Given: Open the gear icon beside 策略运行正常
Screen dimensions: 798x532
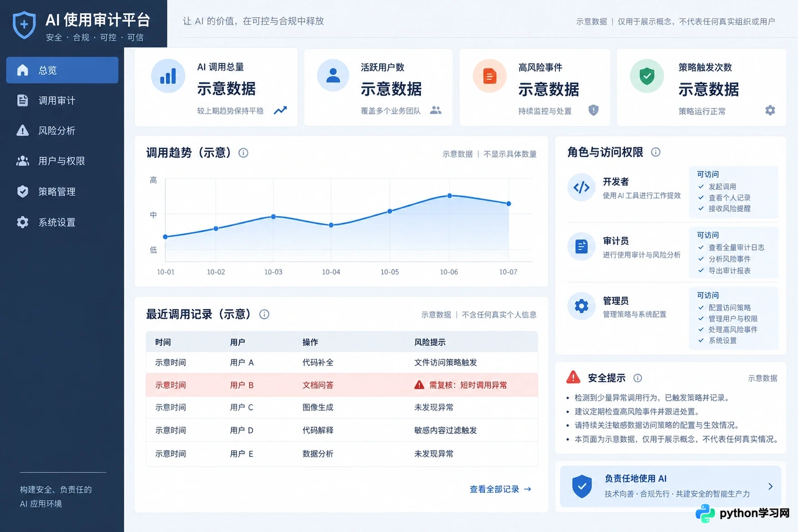Looking at the screenshot, I should (770, 110).
